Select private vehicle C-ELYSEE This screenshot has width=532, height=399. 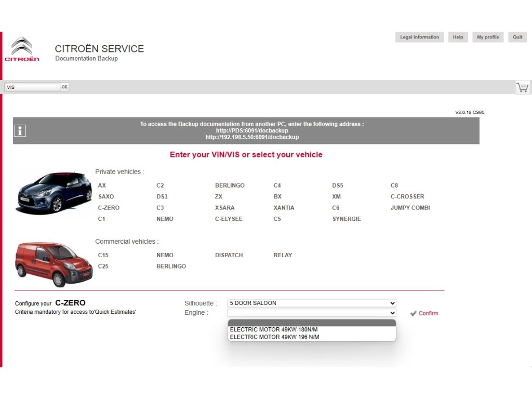(229, 219)
